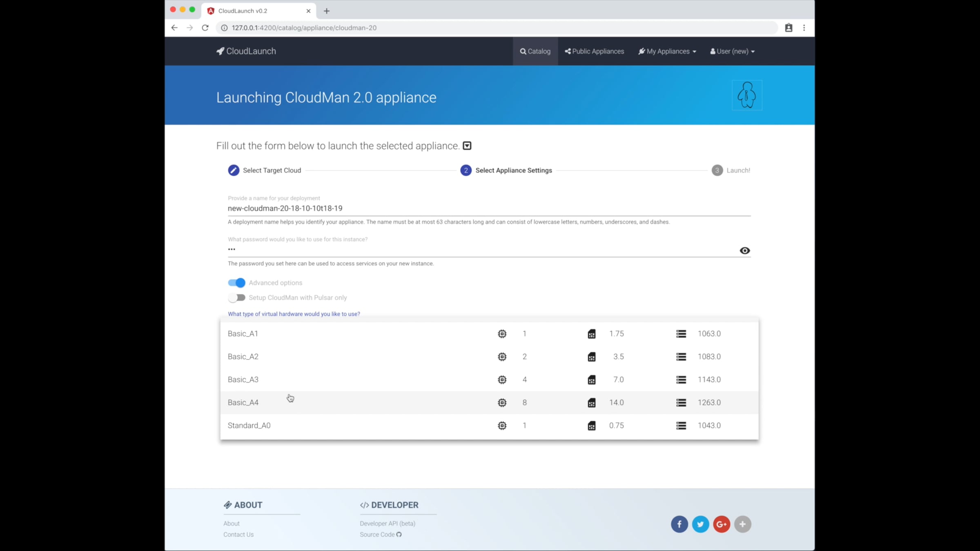Viewport: 980px width, 551px height.
Task: Click into the instance password field
Action: 482,250
